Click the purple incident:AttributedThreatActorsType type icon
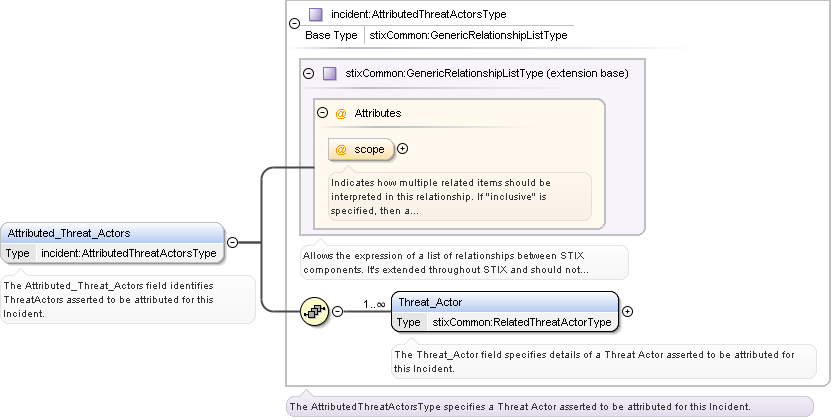The width and height of the screenshot is (832, 420). point(316,15)
